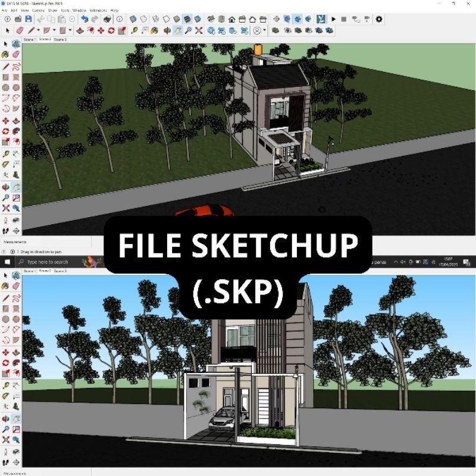Open the Draw menu
The image size is (476, 476).
point(53,10)
